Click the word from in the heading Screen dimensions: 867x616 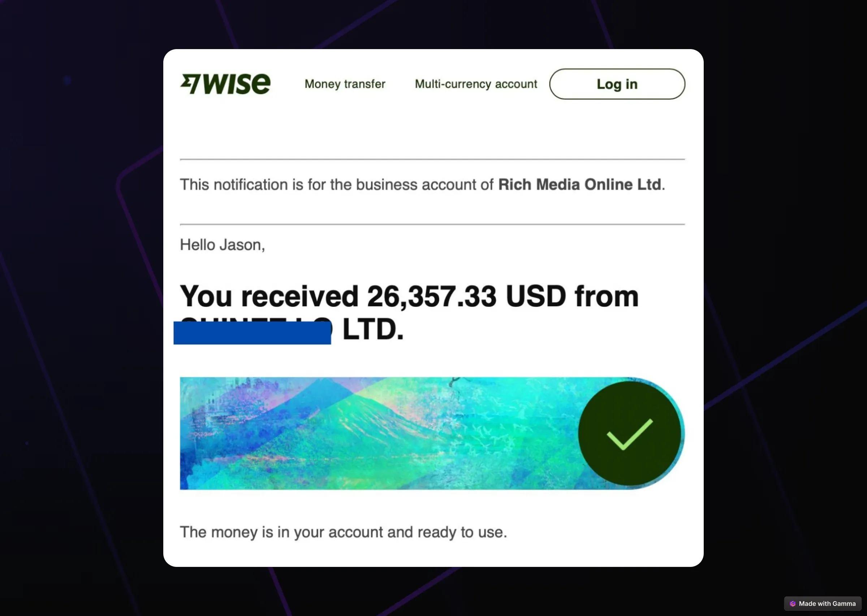607,296
